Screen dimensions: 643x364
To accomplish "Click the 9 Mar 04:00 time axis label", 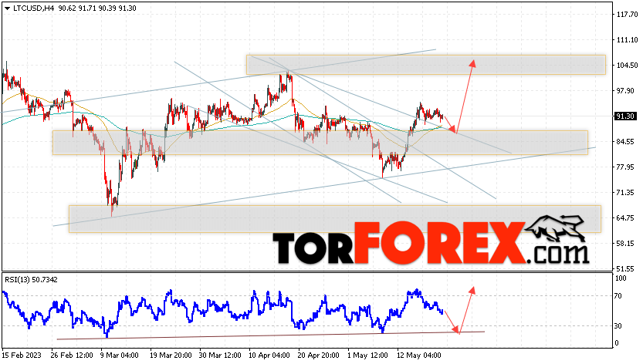I will point(120,355).
